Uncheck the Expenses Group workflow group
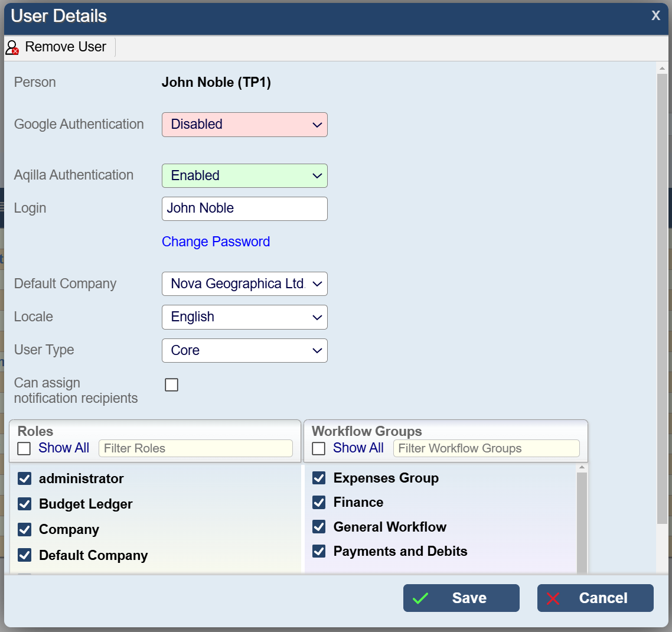Viewport: 672px width, 632px height. 319,478
